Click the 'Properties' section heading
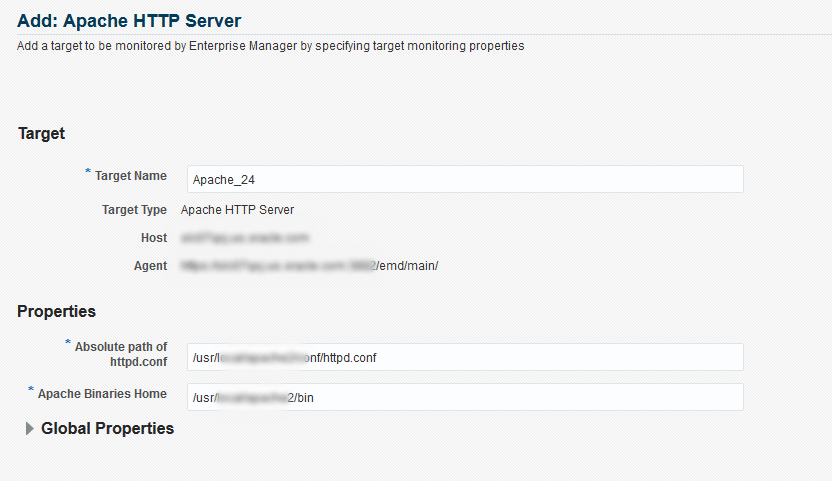This screenshot has height=481, width=832. pyautogui.click(x=56, y=311)
